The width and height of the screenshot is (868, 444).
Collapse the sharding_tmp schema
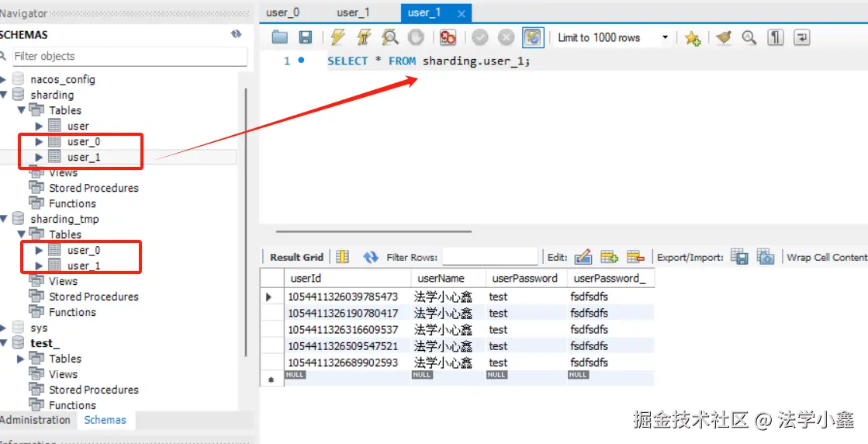[3, 219]
